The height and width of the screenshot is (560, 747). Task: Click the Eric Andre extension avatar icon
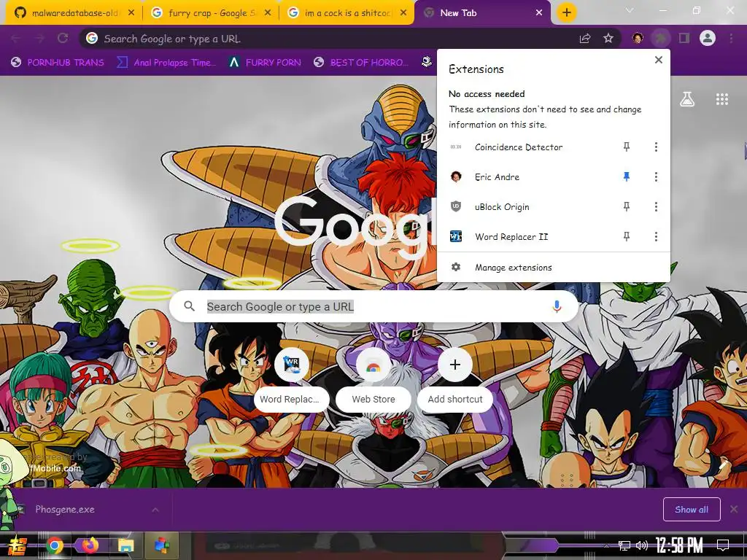pyautogui.click(x=456, y=177)
